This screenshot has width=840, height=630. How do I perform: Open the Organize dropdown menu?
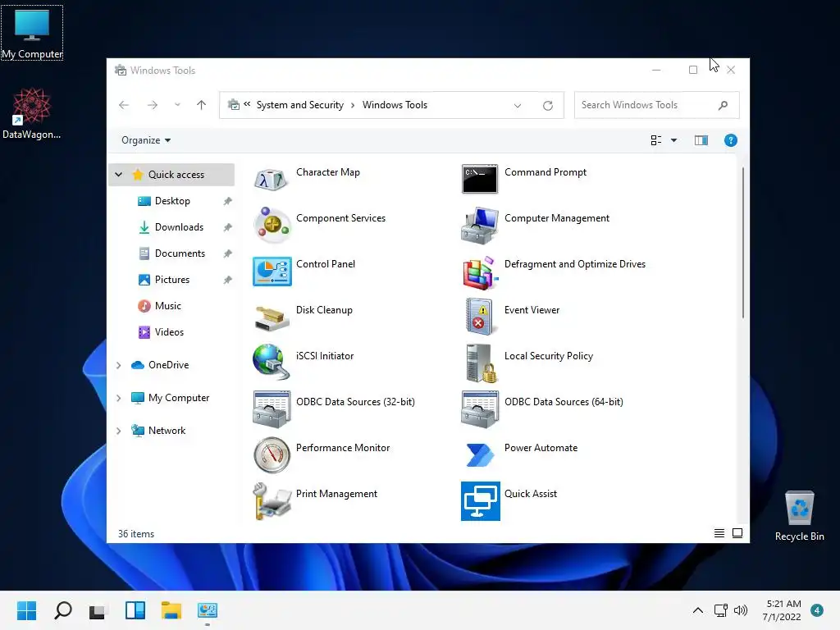point(146,140)
